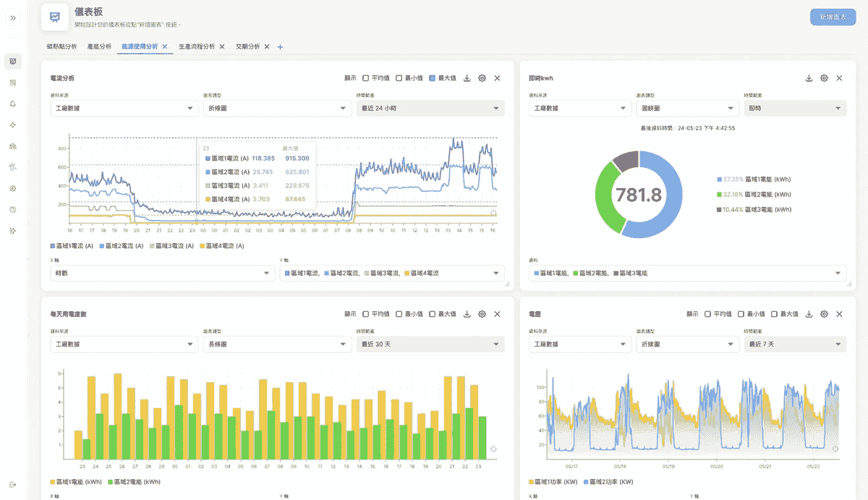Remove the 電壓 panel with X
The image size is (868, 500).
pyautogui.click(x=839, y=314)
